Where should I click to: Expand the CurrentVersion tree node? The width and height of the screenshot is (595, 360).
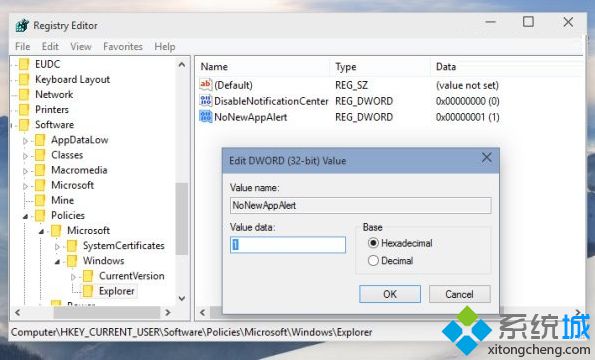73,277
